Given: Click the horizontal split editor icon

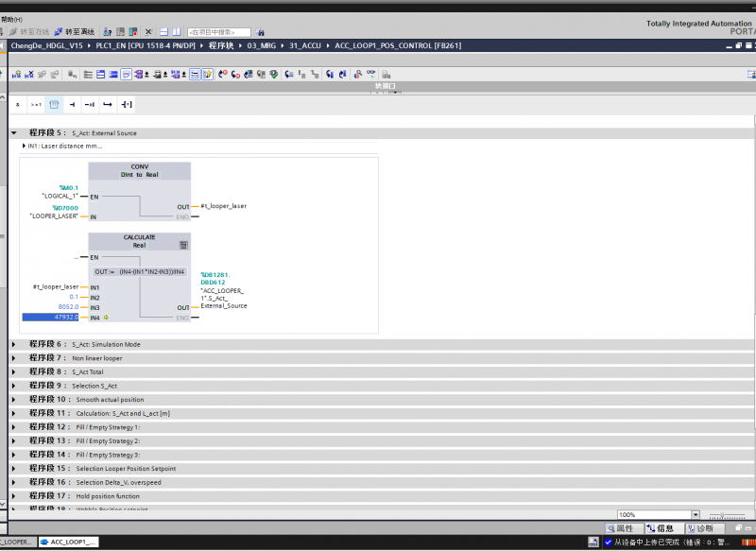Looking at the screenshot, I should tap(163, 32).
